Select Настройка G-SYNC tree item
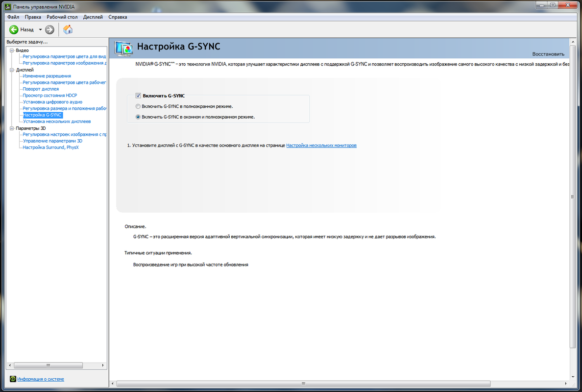 click(x=42, y=115)
